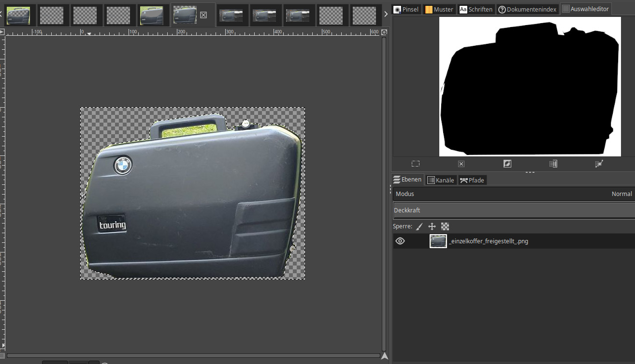Click Select All icon in selection editor
This screenshot has height=364, width=635.
pos(416,164)
